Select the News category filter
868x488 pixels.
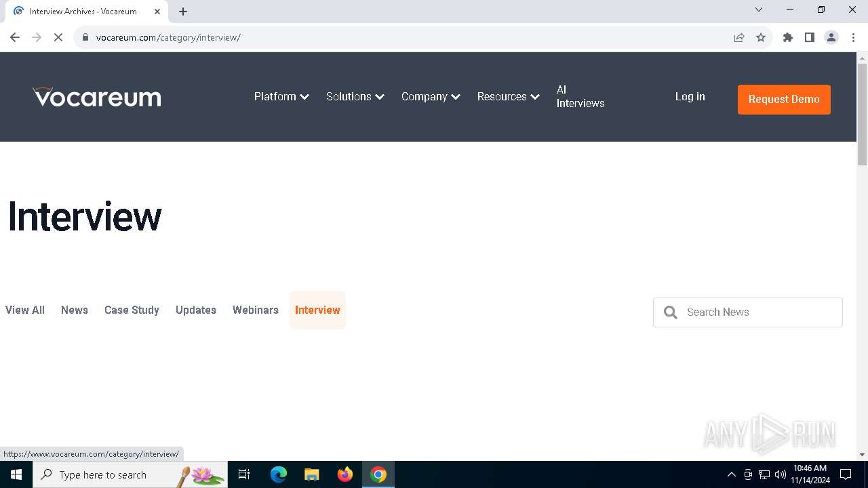(75, 310)
